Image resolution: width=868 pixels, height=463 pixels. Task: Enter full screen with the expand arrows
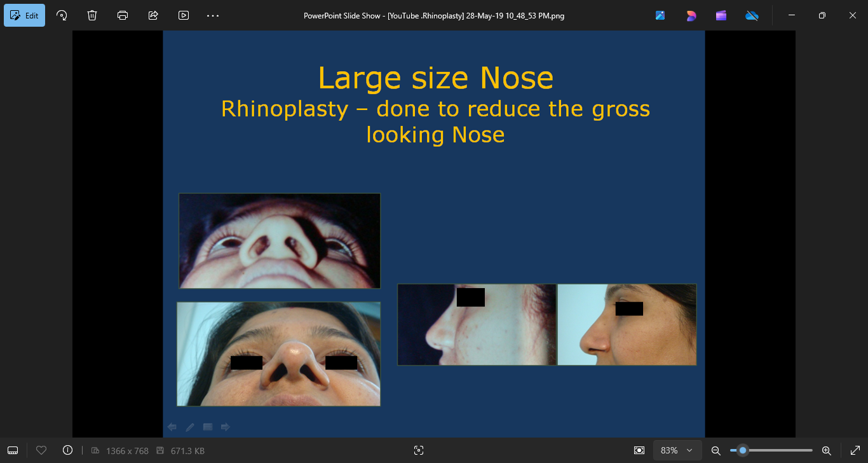click(855, 450)
